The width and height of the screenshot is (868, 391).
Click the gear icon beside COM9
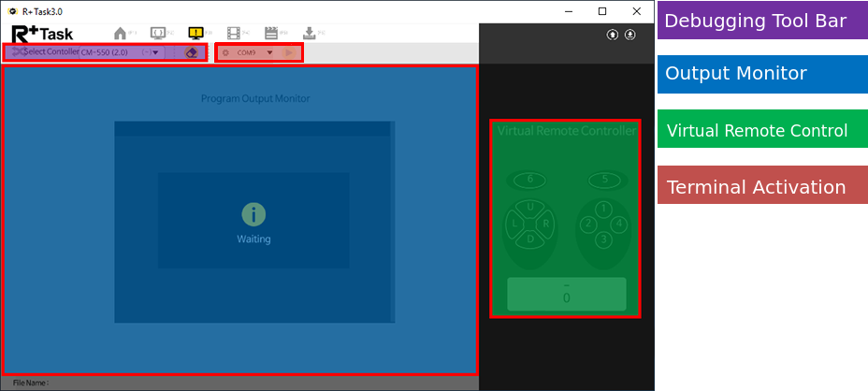(x=225, y=52)
